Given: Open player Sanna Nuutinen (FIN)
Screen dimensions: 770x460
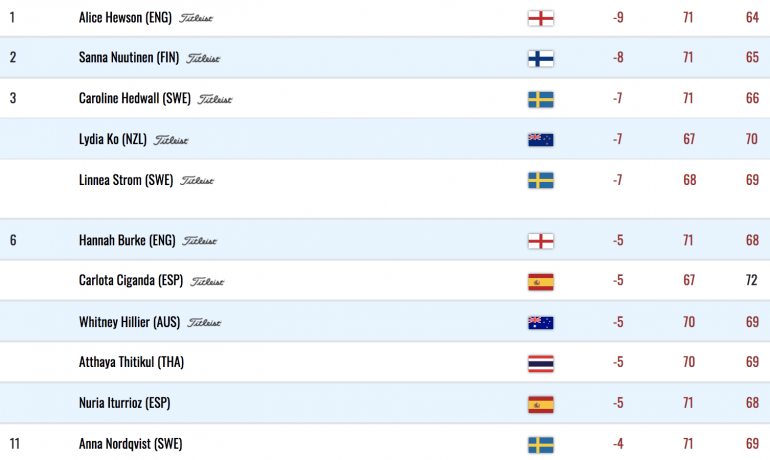Looking at the screenshot, I should pos(129,57).
